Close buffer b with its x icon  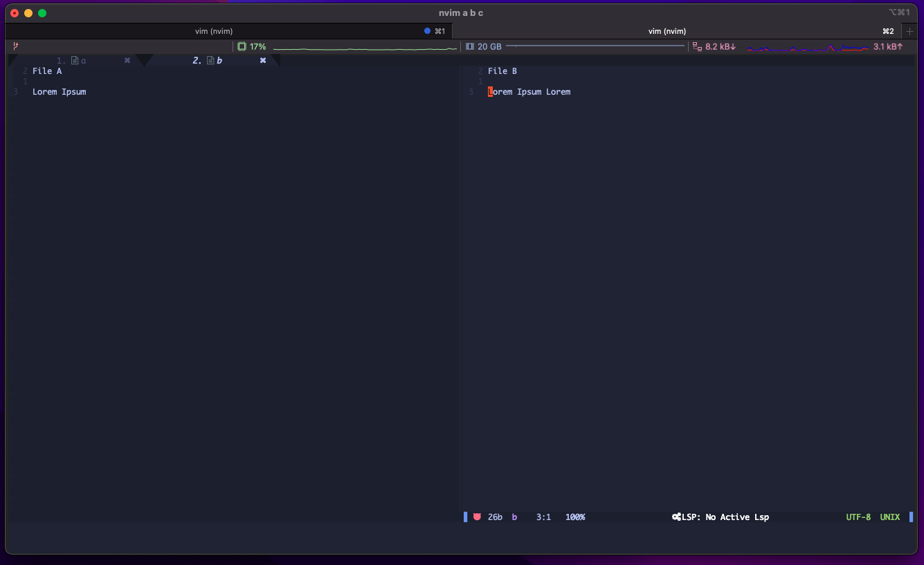click(x=263, y=61)
